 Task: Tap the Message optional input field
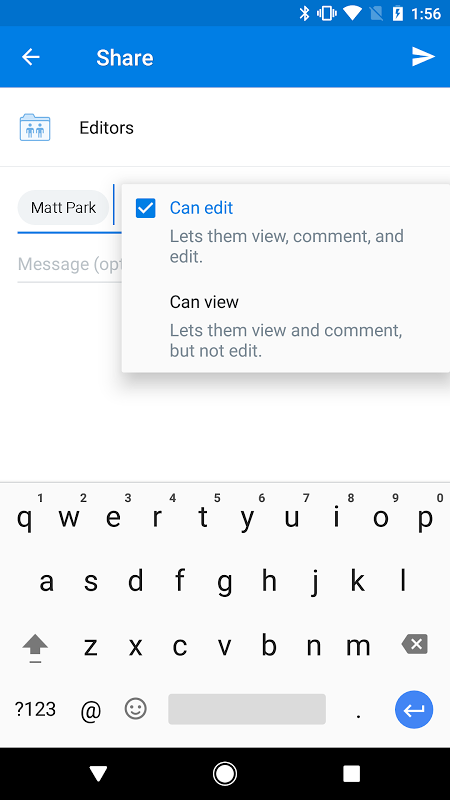[70, 265]
